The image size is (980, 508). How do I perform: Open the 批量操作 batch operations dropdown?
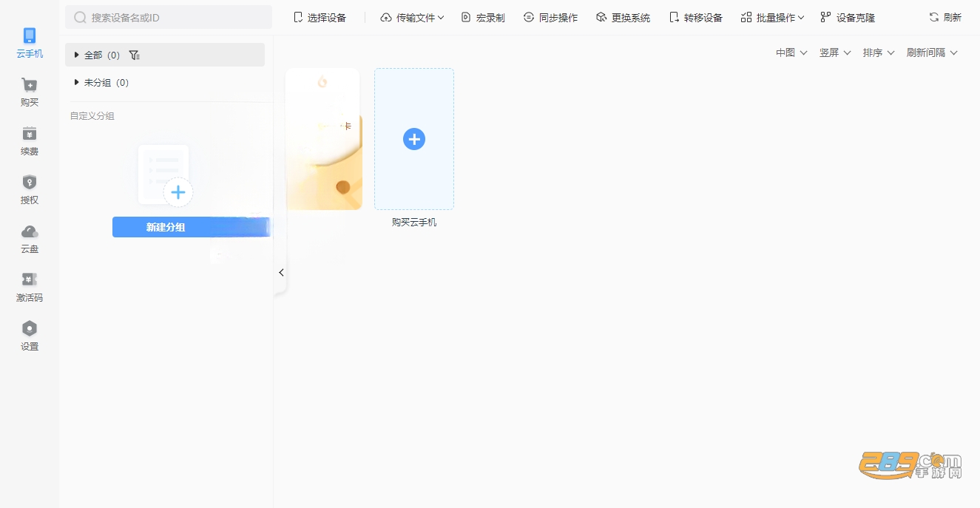pos(772,17)
